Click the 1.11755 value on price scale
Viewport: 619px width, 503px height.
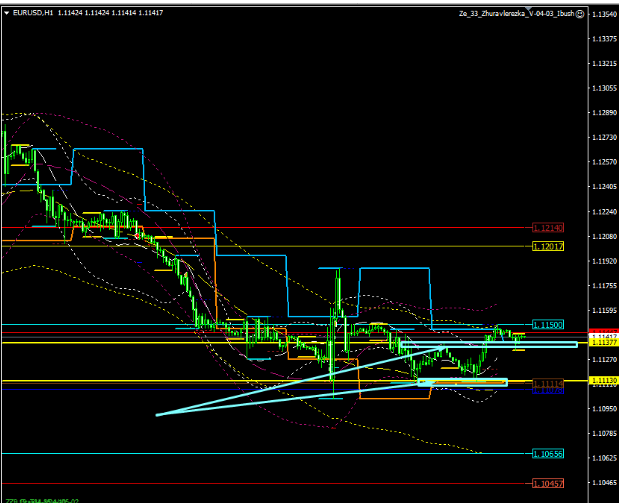point(604,286)
